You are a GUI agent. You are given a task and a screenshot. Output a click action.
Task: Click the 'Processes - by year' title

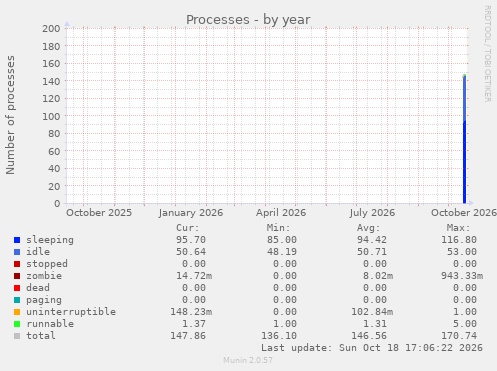[248, 20]
